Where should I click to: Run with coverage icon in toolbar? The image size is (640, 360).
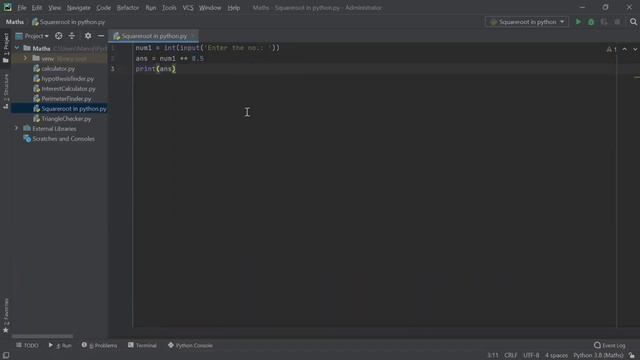604,22
